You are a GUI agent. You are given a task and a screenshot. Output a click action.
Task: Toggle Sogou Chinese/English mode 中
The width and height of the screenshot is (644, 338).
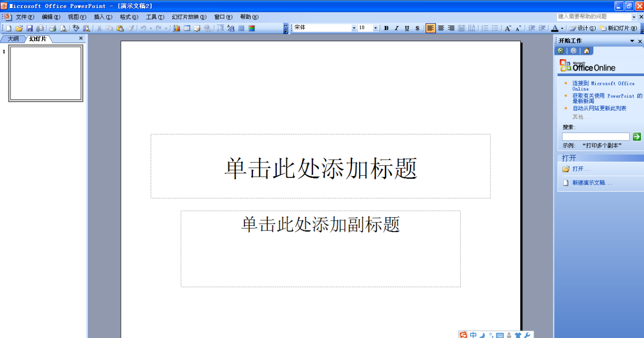point(473,335)
